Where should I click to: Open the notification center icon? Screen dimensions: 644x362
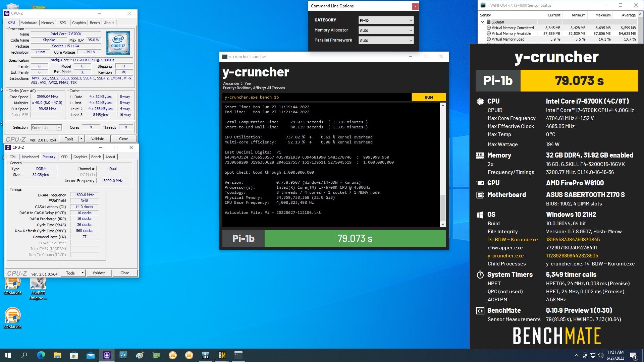tap(634, 355)
